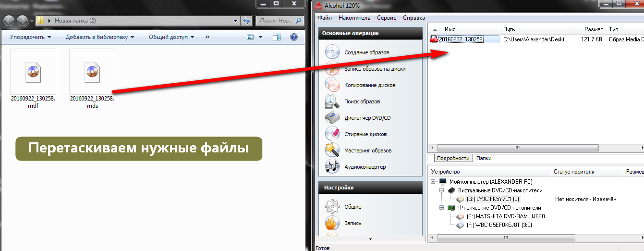Screen dimensions: 644x251
Task: Launch Поиск образов tool
Action: tap(362, 101)
